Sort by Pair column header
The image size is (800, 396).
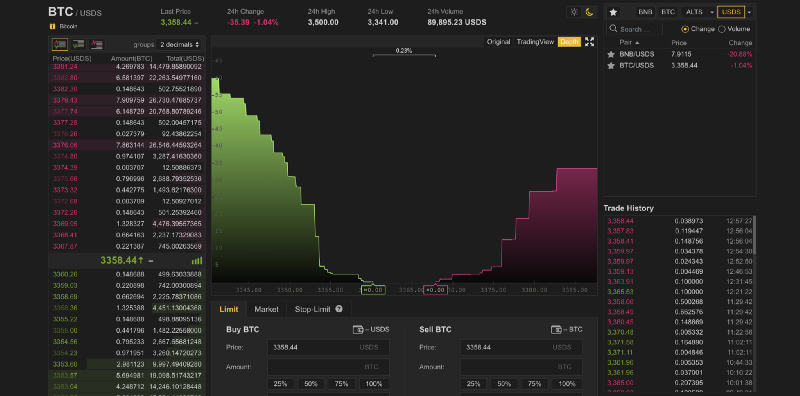pyautogui.click(x=629, y=43)
